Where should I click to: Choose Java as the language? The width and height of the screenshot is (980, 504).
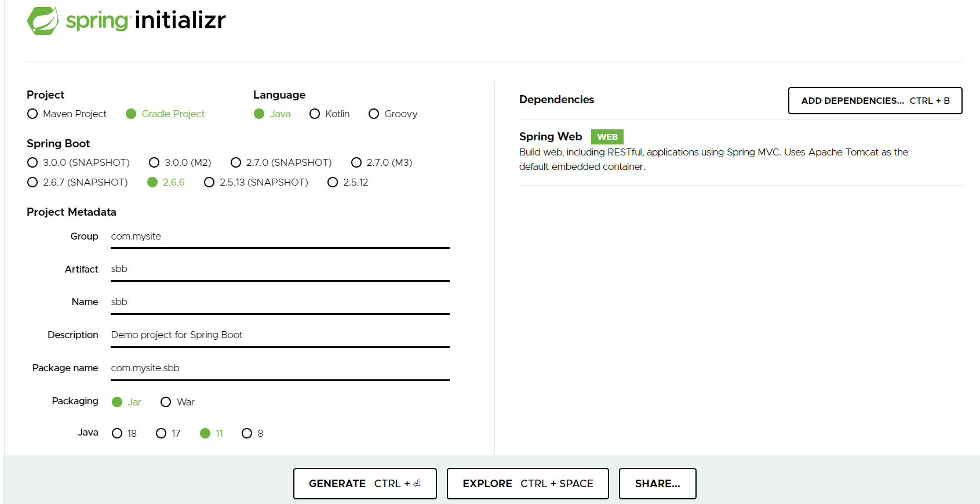(272, 114)
